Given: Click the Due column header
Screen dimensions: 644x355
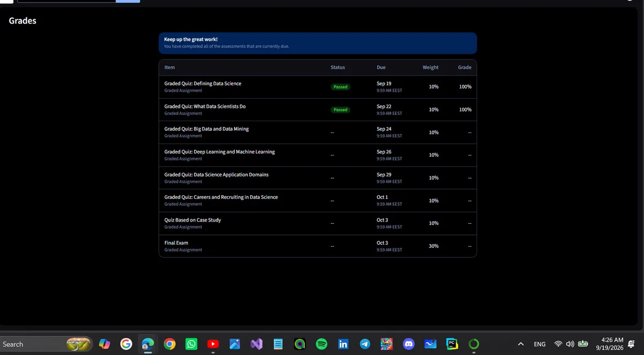Looking at the screenshot, I should point(381,68).
